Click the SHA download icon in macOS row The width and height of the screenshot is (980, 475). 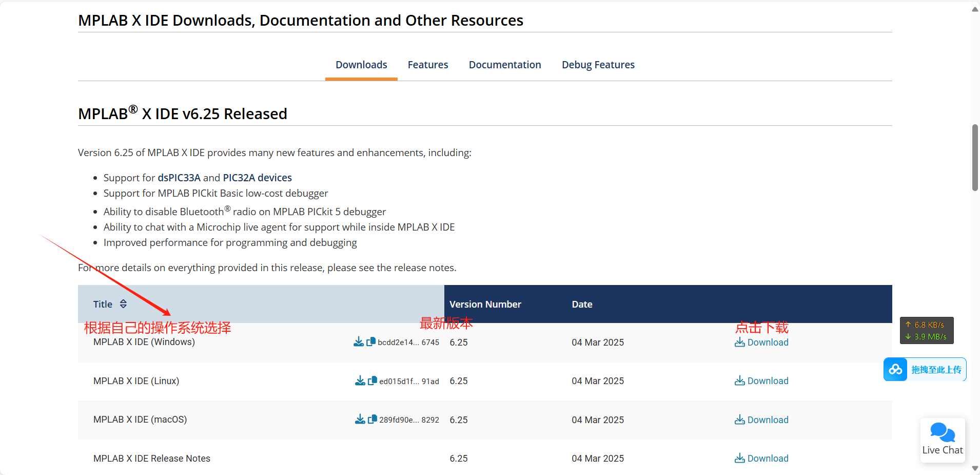(360, 419)
